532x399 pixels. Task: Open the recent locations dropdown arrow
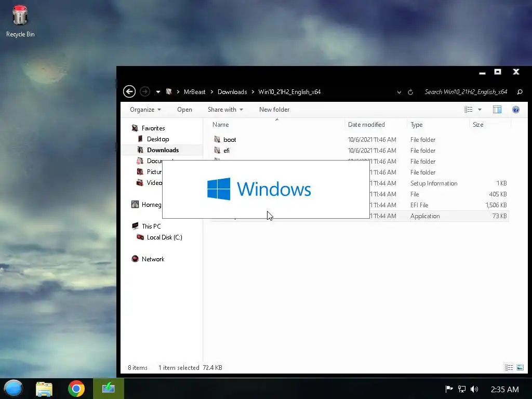coord(158,92)
